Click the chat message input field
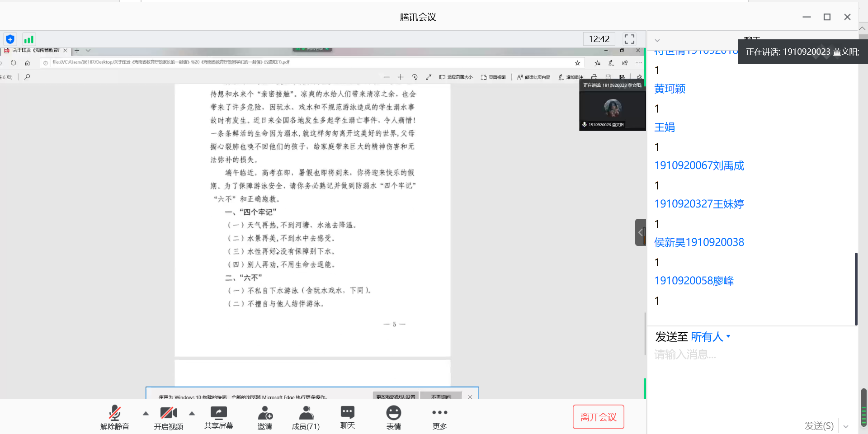The height and width of the screenshot is (434, 868). coord(750,354)
